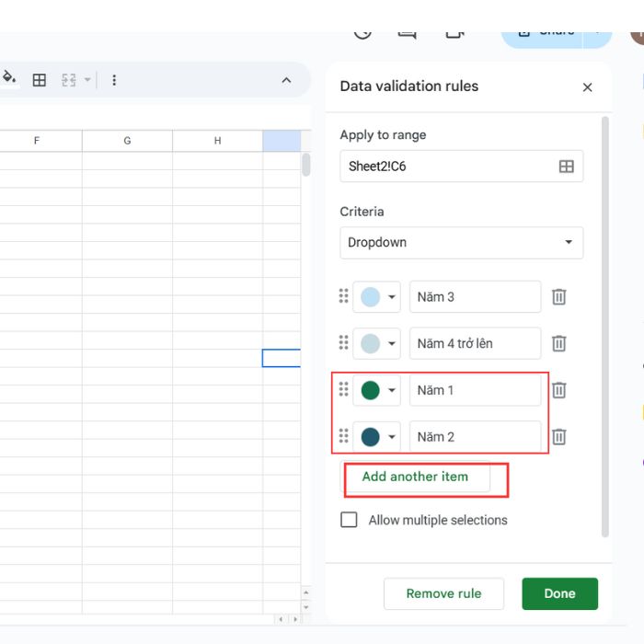Enable Allow multiple selections checkbox
Viewport: 644px width, 644px height.
[x=349, y=520]
